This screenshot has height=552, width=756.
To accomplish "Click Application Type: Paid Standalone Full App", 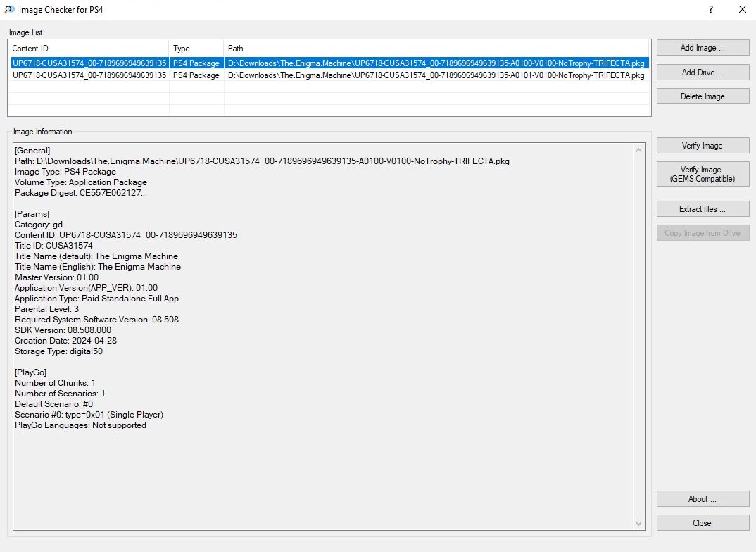I will pos(97,299).
